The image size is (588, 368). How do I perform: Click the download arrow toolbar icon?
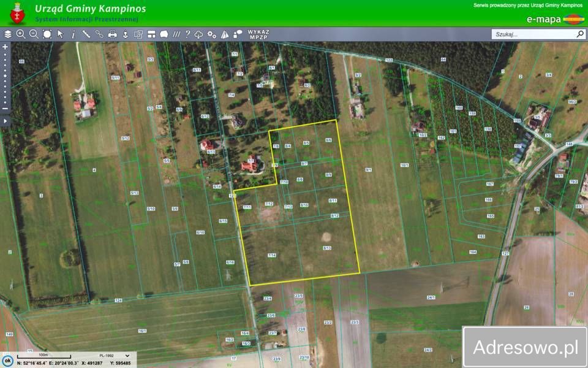click(x=125, y=34)
